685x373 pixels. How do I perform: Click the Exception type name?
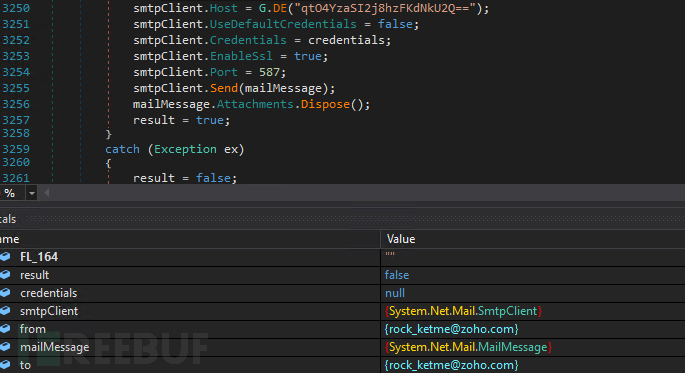185,149
